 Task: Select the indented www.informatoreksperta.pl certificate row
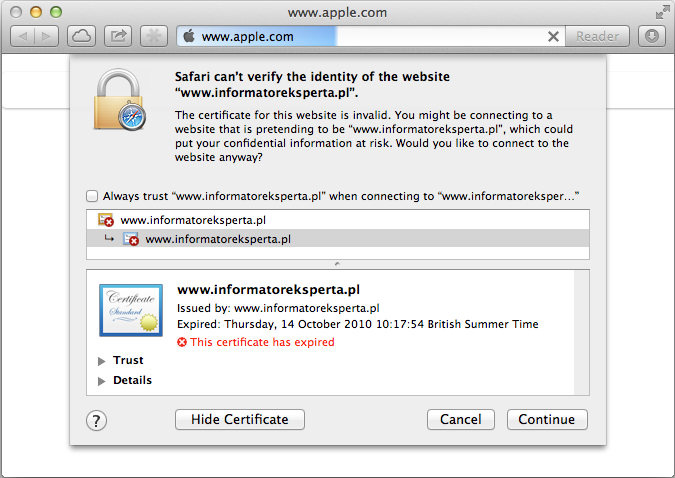(x=338, y=239)
